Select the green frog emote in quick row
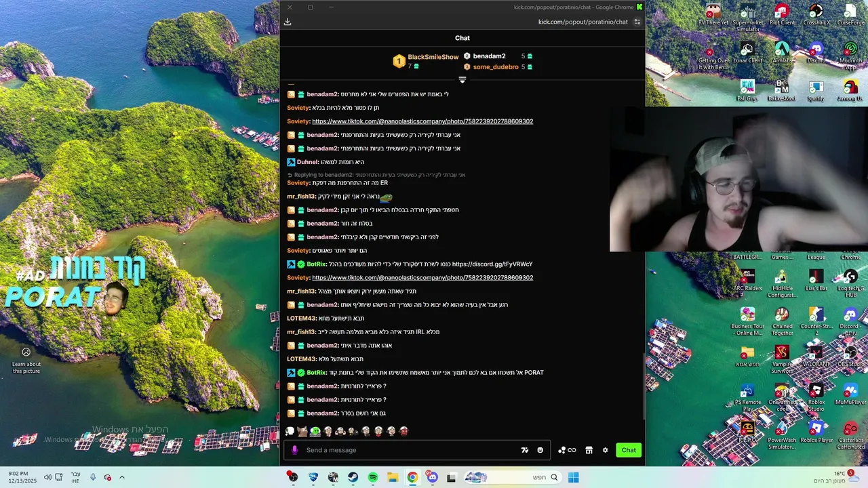The width and height of the screenshot is (868, 488). tap(315, 431)
